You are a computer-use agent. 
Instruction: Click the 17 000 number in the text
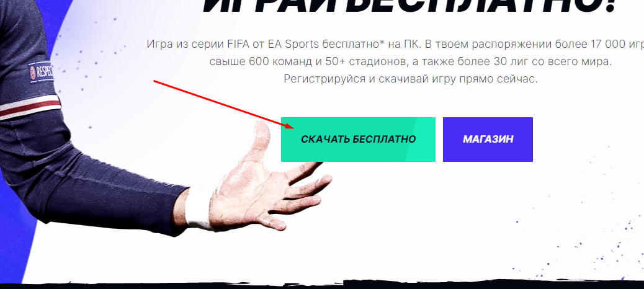click(606, 44)
